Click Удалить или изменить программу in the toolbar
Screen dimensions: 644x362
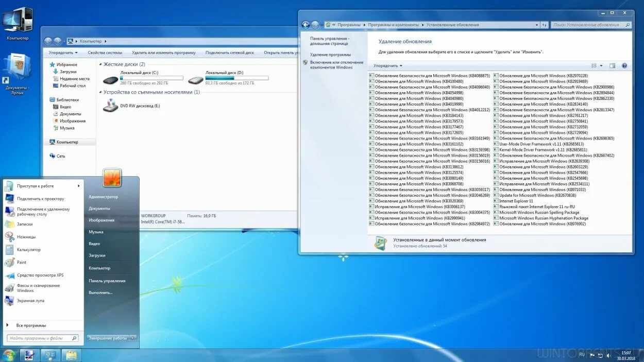164,53
